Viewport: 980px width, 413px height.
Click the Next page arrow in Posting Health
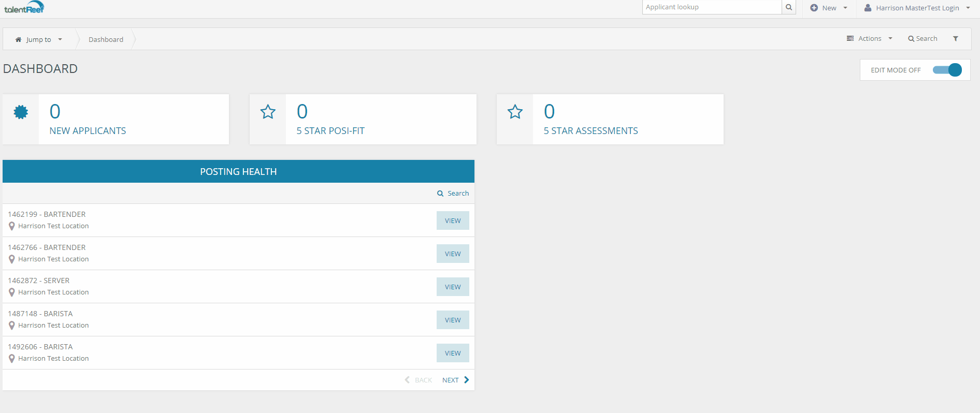coord(466,380)
